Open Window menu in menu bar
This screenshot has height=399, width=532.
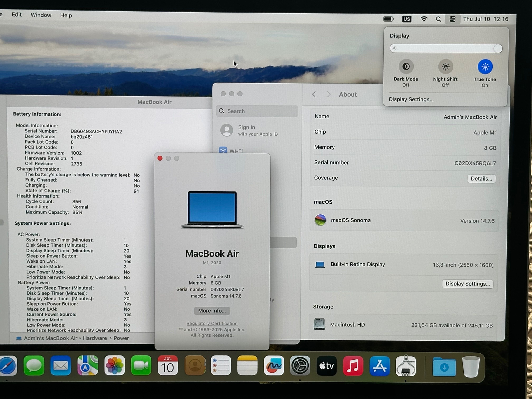tap(41, 15)
